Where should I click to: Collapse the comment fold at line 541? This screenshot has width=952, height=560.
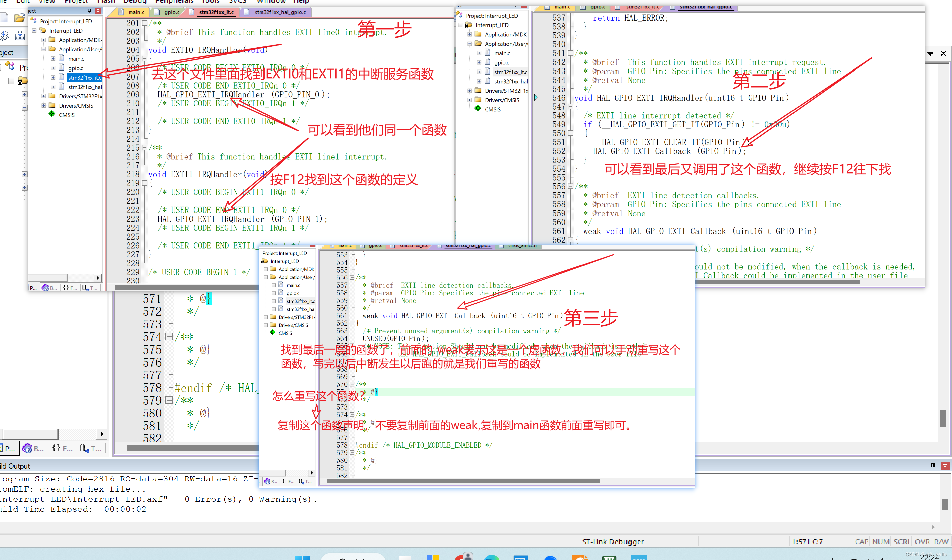point(570,53)
